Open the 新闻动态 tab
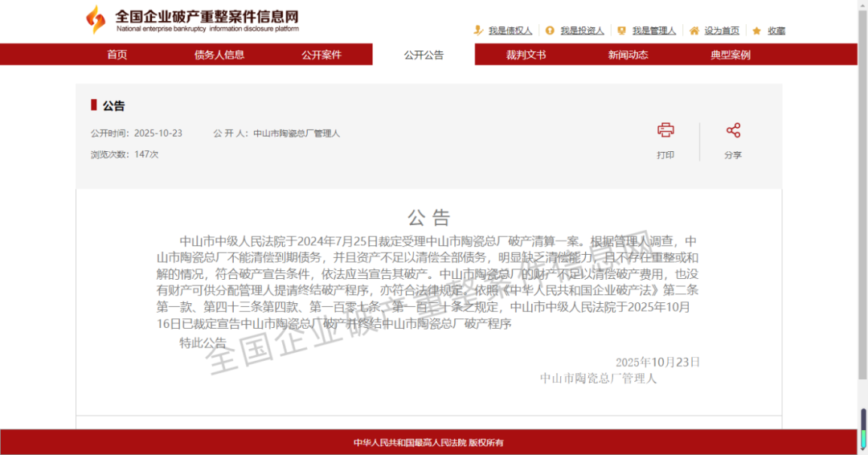Screen dimensions: 868x455 628,54
